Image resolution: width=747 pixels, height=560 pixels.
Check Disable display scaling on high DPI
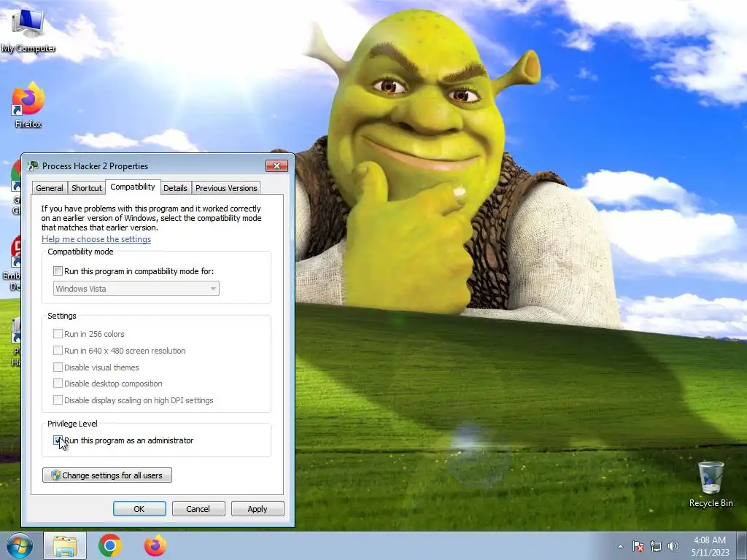(x=58, y=400)
